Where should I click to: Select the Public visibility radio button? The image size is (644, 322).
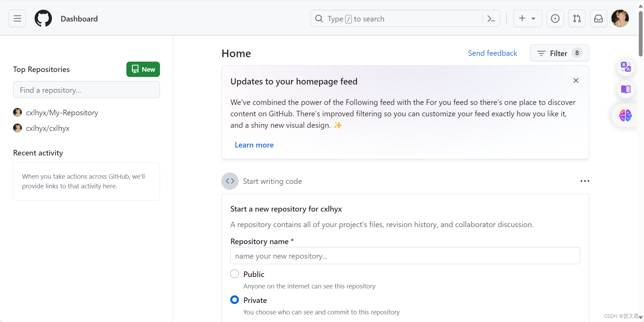point(234,274)
